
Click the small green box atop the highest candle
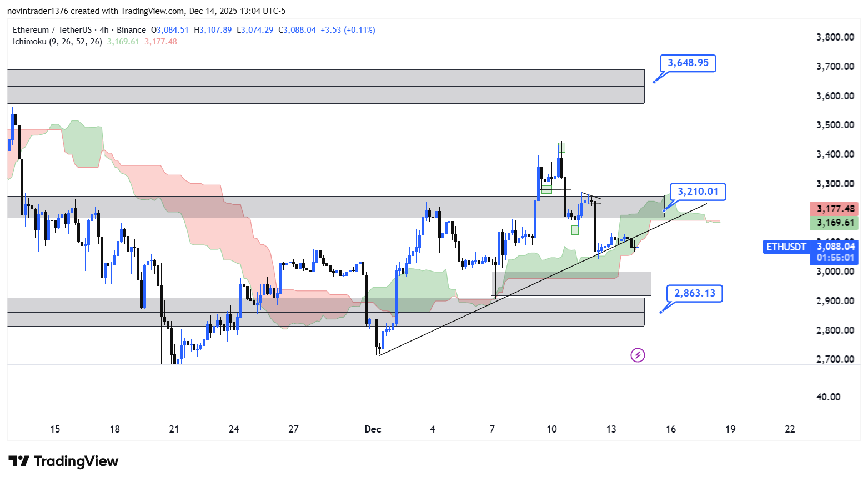tap(561, 148)
